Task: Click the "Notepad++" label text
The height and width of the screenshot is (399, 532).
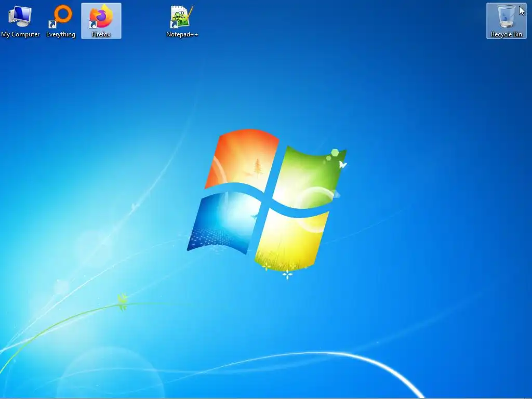Action: pyautogui.click(x=182, y=34)
